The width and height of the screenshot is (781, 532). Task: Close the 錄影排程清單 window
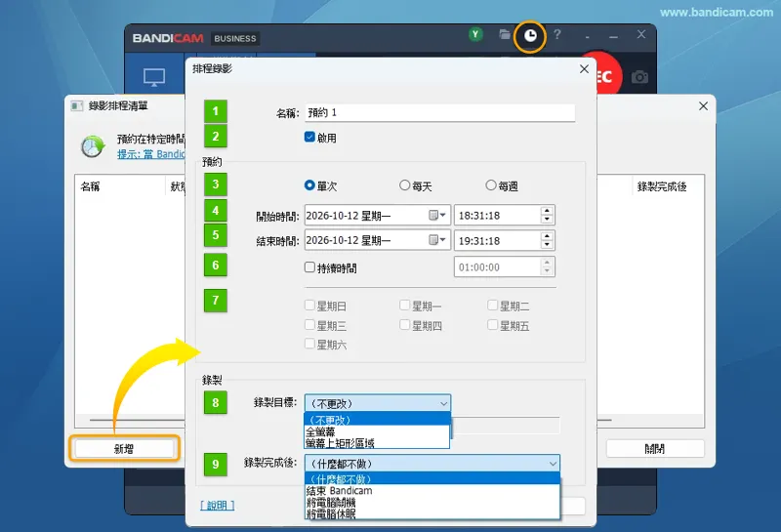click(x=703, y=106)
